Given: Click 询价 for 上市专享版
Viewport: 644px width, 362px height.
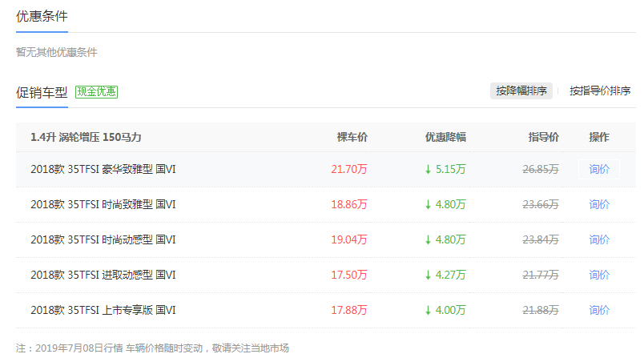Looking at the screenshot, I should (x=599, y=310).
